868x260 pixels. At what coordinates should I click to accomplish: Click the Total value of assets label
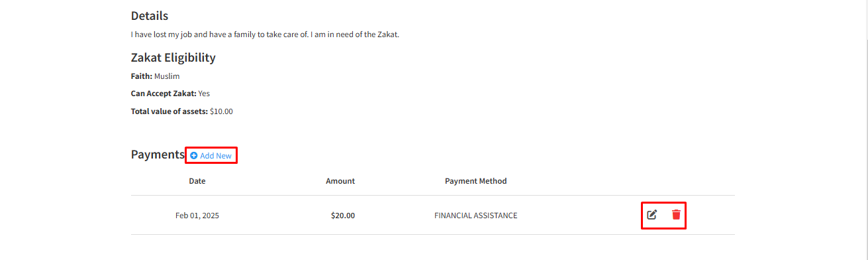[169, 111]
